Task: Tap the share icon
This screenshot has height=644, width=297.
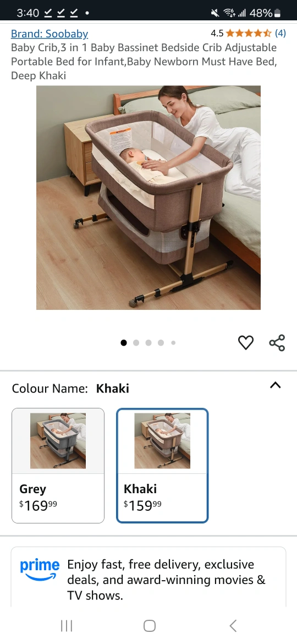Action: click(x=277, y=342)
